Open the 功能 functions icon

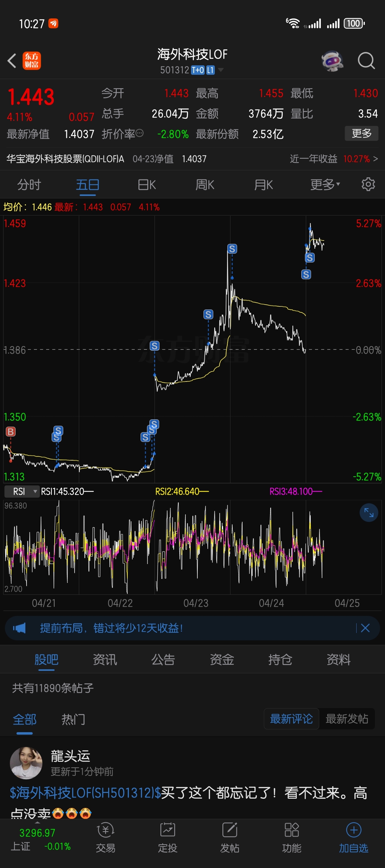(x=292, y=837)
